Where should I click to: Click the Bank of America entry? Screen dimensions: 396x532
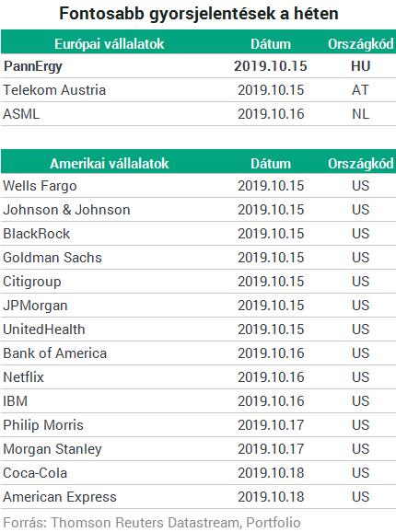[55, 353]
